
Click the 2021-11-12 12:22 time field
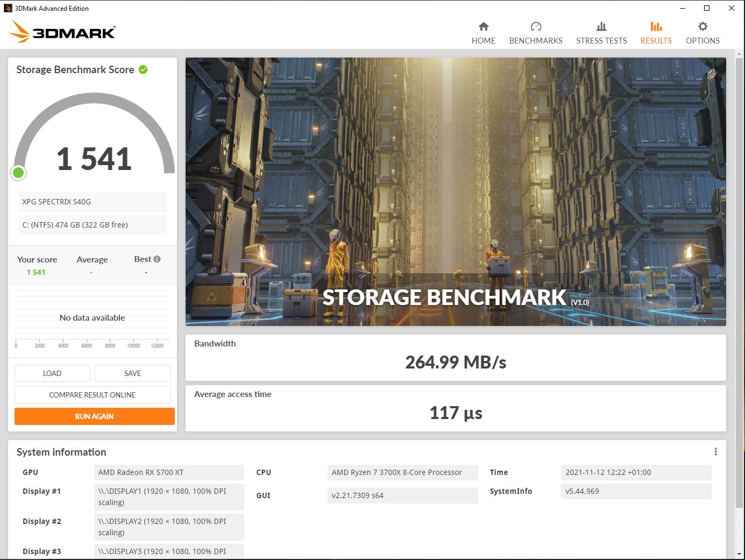click(636, 472)
